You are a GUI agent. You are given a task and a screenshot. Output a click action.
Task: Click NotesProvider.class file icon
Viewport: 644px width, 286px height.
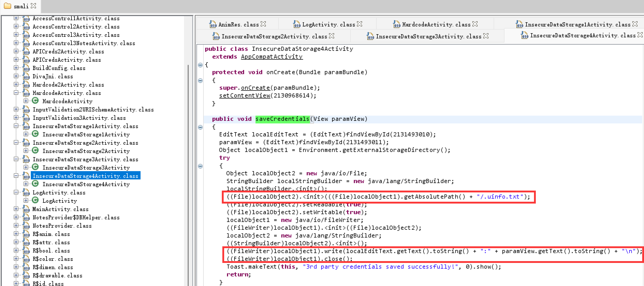tap(26, 226)
